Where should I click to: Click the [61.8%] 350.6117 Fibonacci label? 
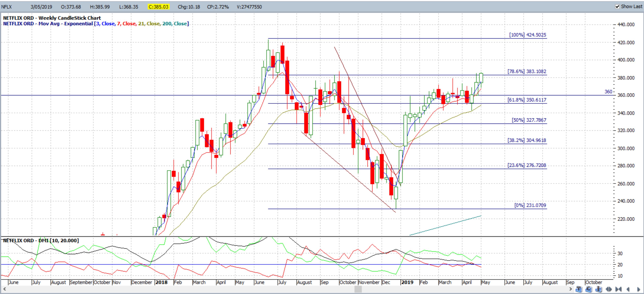pyautogui.click(x=527, y=100)
